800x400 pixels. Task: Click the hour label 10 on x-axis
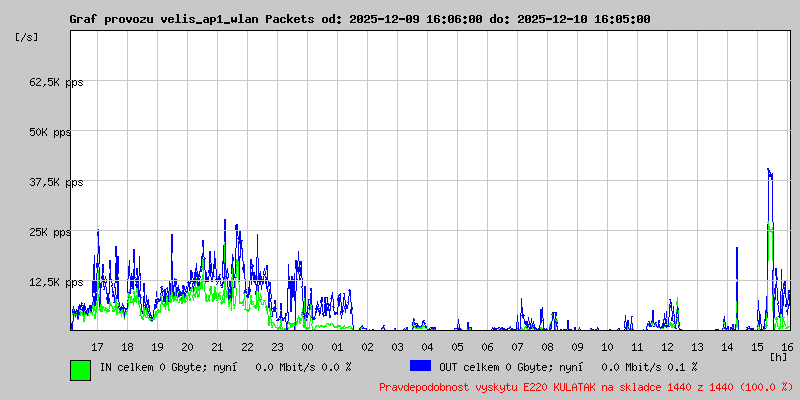point(608,347)
